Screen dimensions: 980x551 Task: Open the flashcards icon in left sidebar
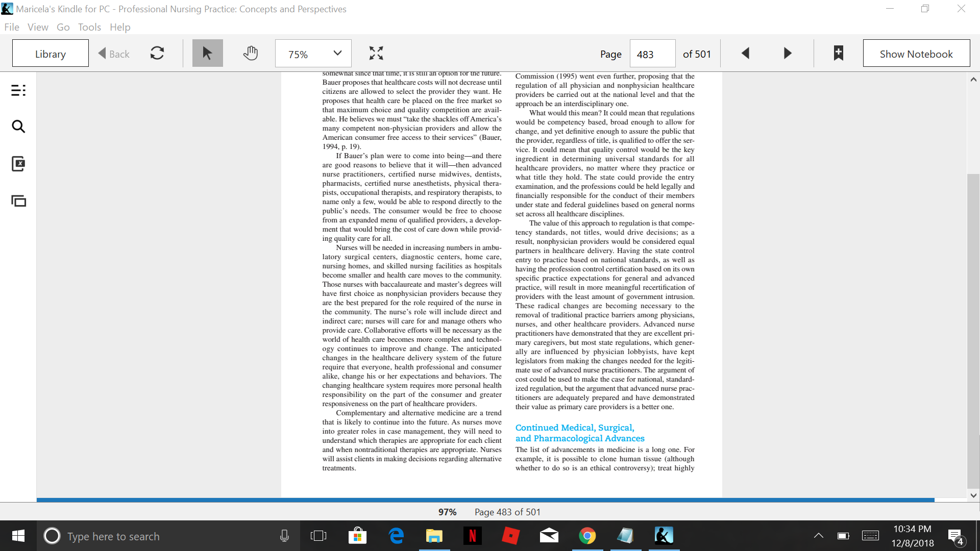coord(18,201)
